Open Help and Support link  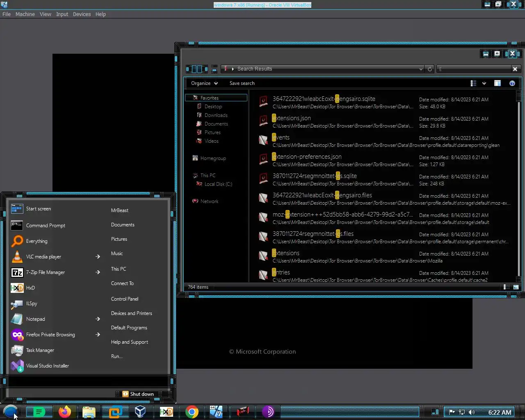tap(130, 342)
